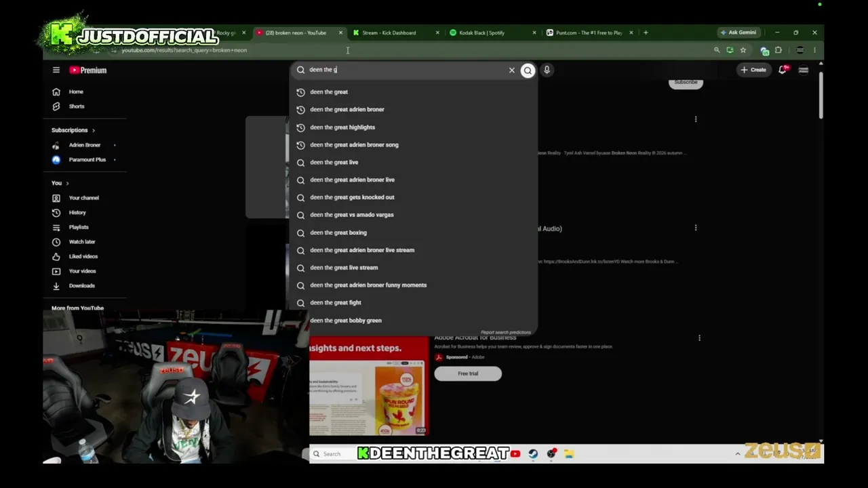Click the magnifier search submit button
This screenshot has height=488, width=868.
528,70
